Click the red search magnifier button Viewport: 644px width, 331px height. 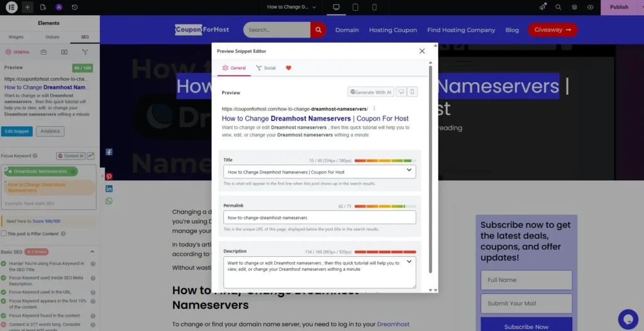tap(318, 30)
